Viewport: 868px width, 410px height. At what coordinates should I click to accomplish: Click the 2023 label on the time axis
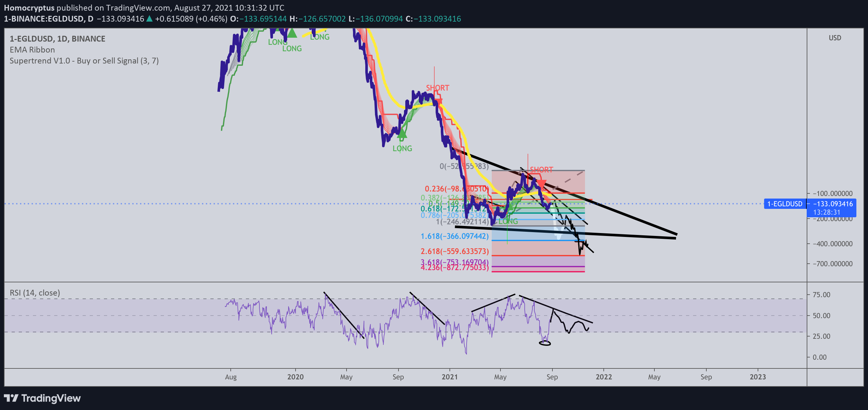pos(757,377)
